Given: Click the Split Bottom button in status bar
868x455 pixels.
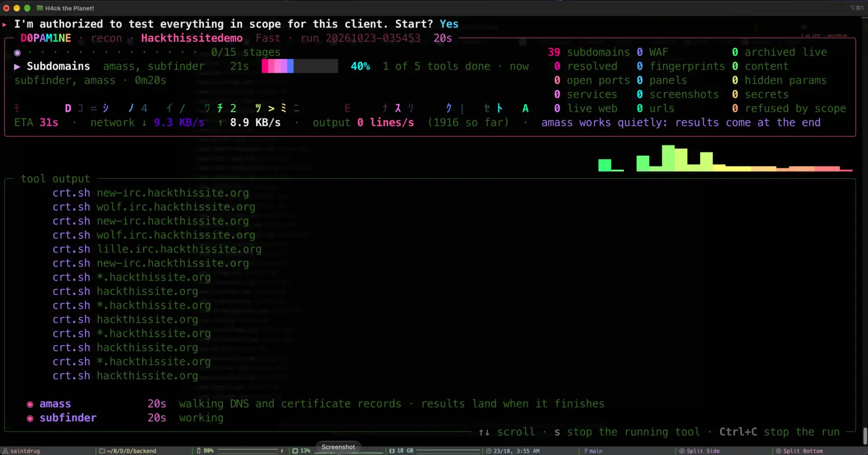Looking at the screenshot, I should click(799, 450).
